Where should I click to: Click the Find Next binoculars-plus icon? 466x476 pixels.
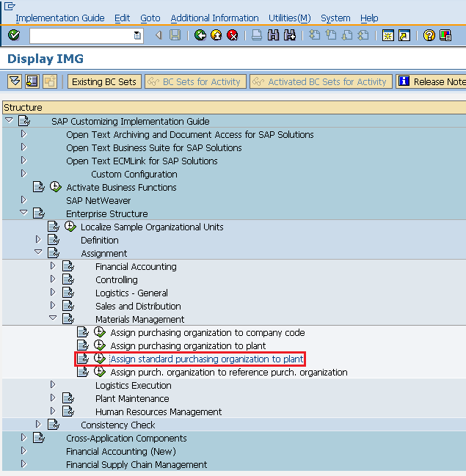289,35
